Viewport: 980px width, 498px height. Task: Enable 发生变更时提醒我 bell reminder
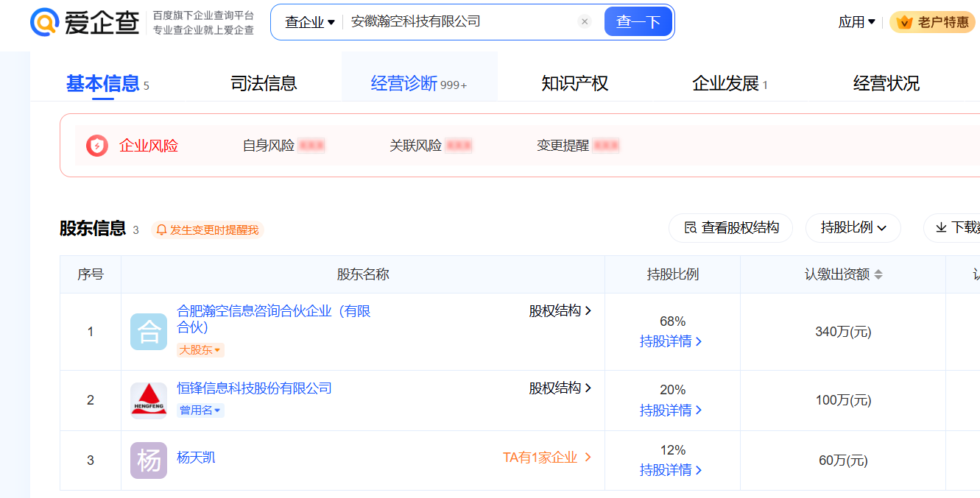(207, 230)
